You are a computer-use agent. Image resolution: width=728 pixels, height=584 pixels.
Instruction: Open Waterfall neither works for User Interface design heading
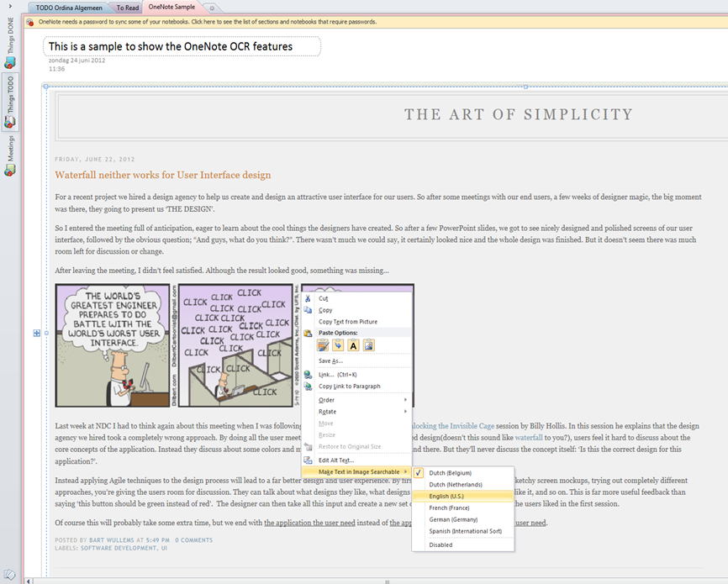pos(163,175)
